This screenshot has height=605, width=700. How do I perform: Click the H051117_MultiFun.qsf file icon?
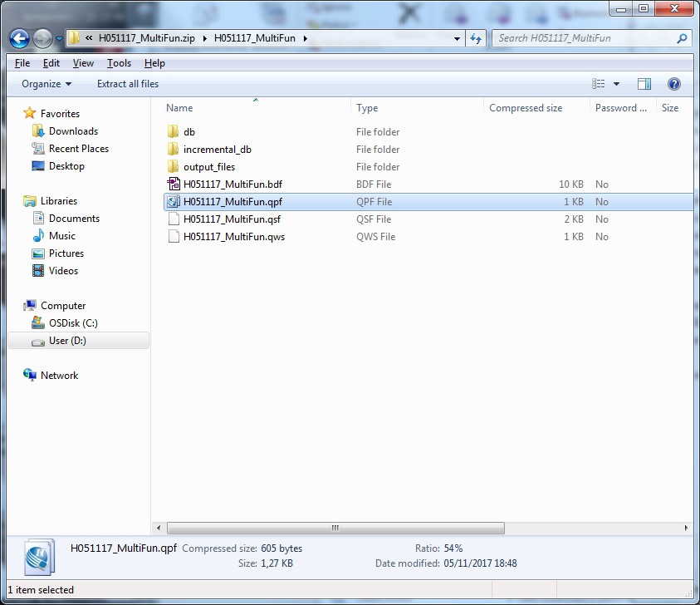[x=174, y=219]
